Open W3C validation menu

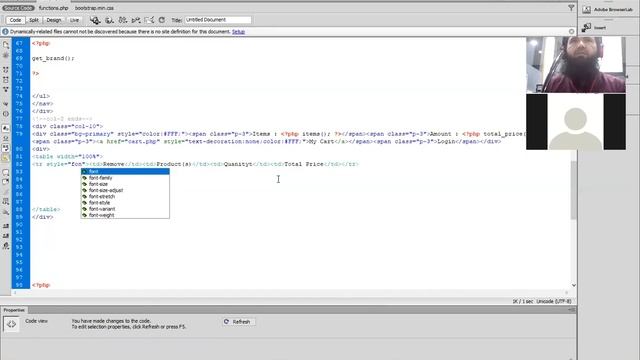136,20
